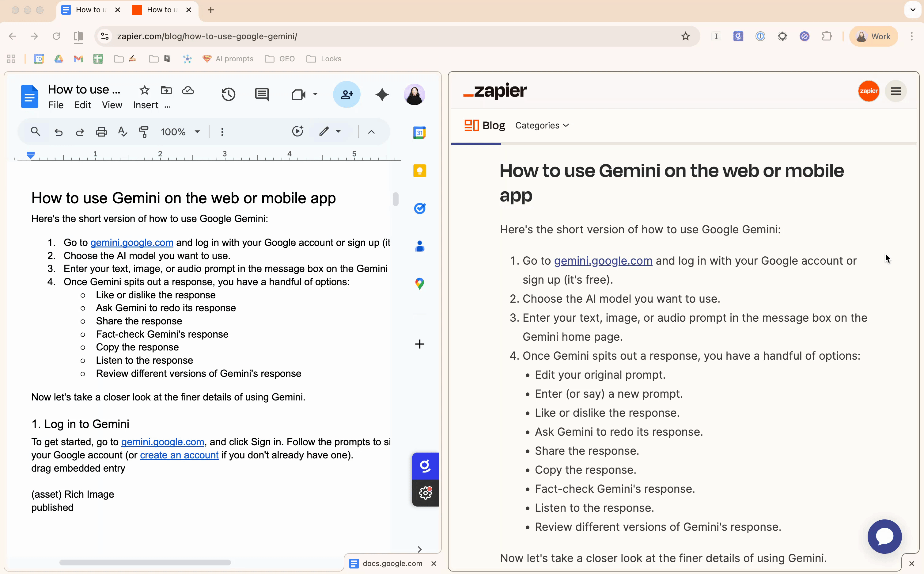Hide the Docs menus with the collapse chevron
Viewport: 924px width, 574px height.
point(371,132)
